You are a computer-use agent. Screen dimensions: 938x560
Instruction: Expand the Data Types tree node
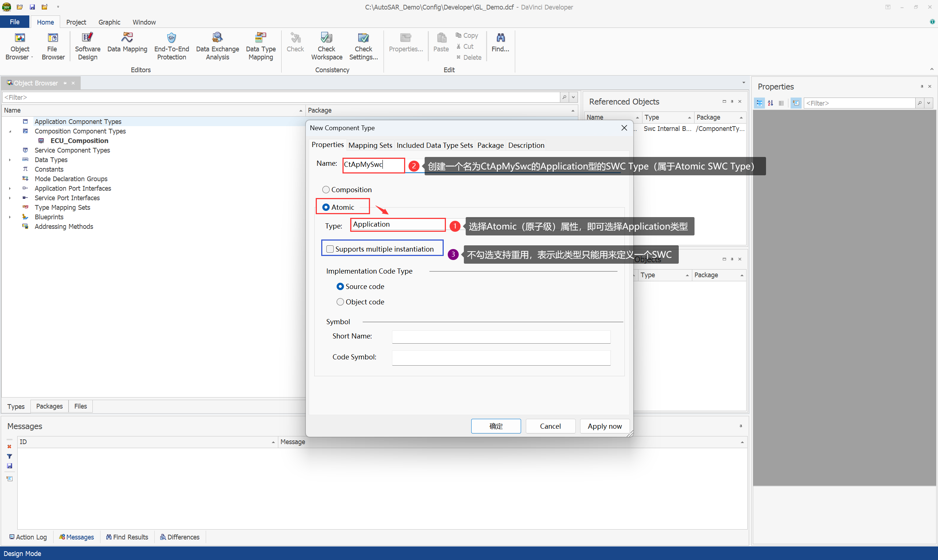pyautogui.click(x=10, y=160)
